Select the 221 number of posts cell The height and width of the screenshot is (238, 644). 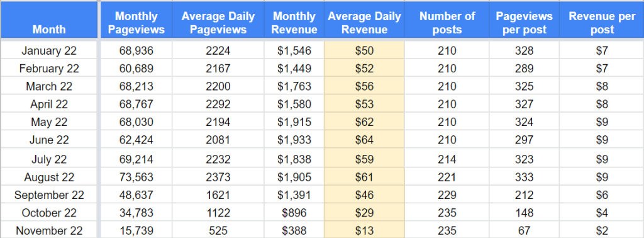tap(447, 177)
